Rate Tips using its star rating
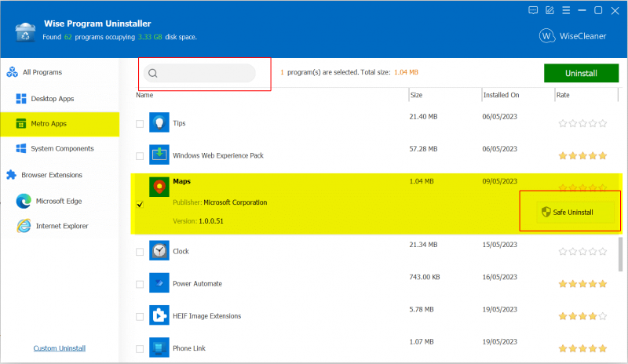Image resolution: width=628 pixels, height=364 pixels. pos(582,123)
